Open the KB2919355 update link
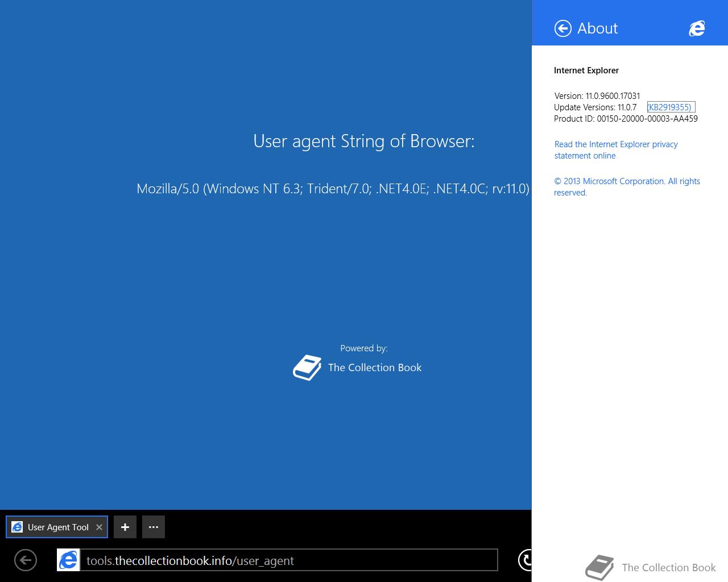Screen dimensions: 728x582 671,107
